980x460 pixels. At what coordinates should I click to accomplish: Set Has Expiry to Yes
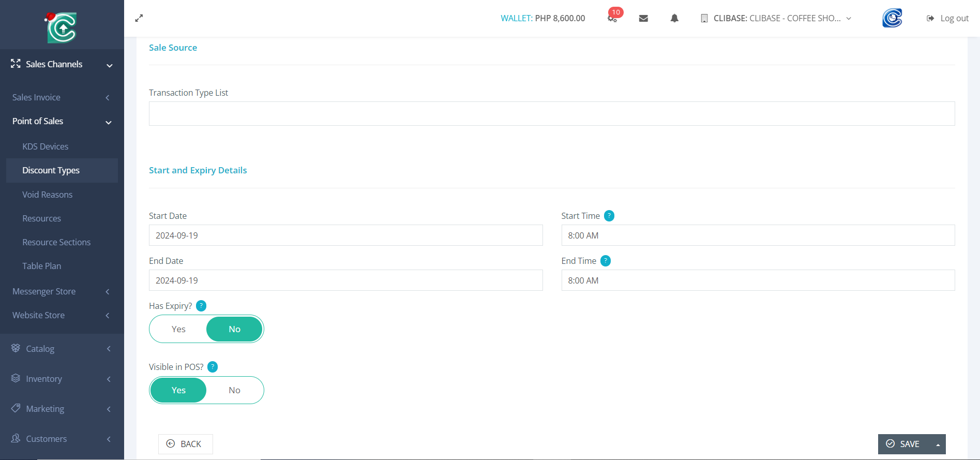click(x=178, y=329)
